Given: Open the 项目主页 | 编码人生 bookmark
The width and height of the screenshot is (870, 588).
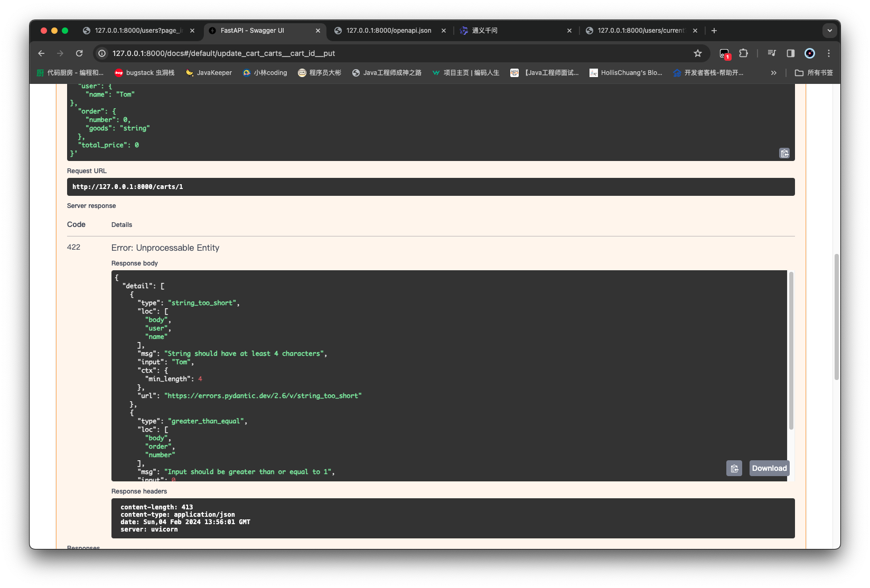Looking at the screenshot, I should pos(465,73).
